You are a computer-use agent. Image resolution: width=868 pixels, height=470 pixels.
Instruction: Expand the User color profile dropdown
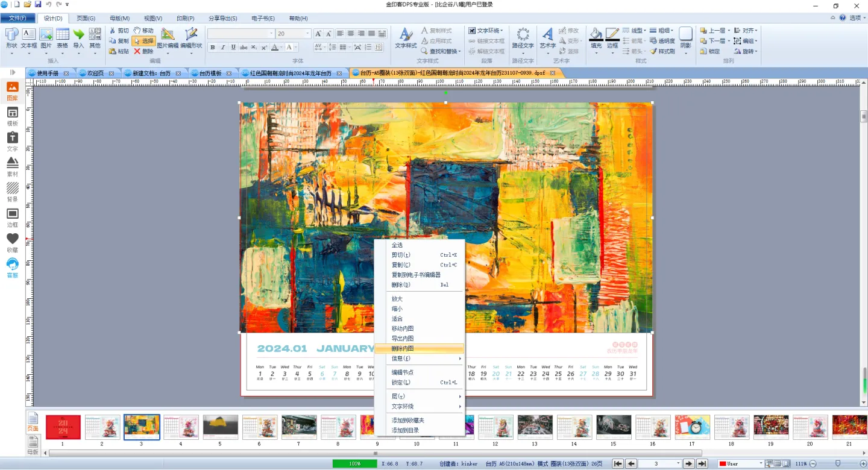760,463
